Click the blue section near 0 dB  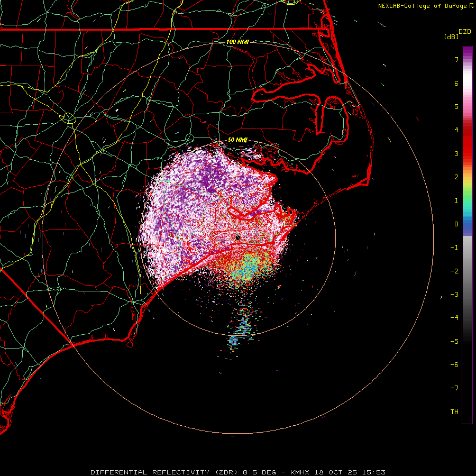(x=467, y=225)
